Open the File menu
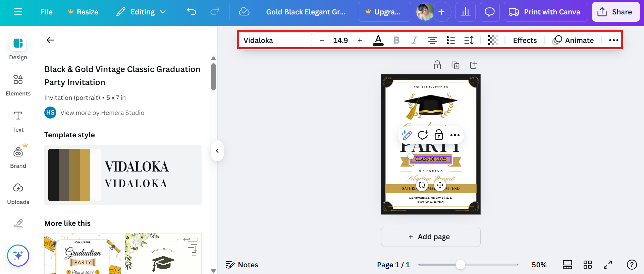Image resolution: width=644 pixels, height=274 pixels. 46,12
